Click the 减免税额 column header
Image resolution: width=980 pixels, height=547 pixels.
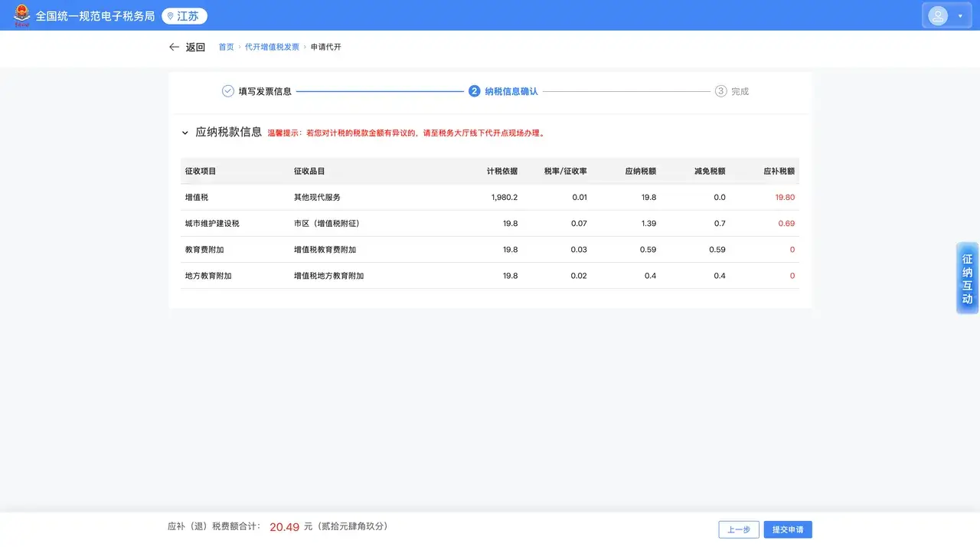coord(710,171)
